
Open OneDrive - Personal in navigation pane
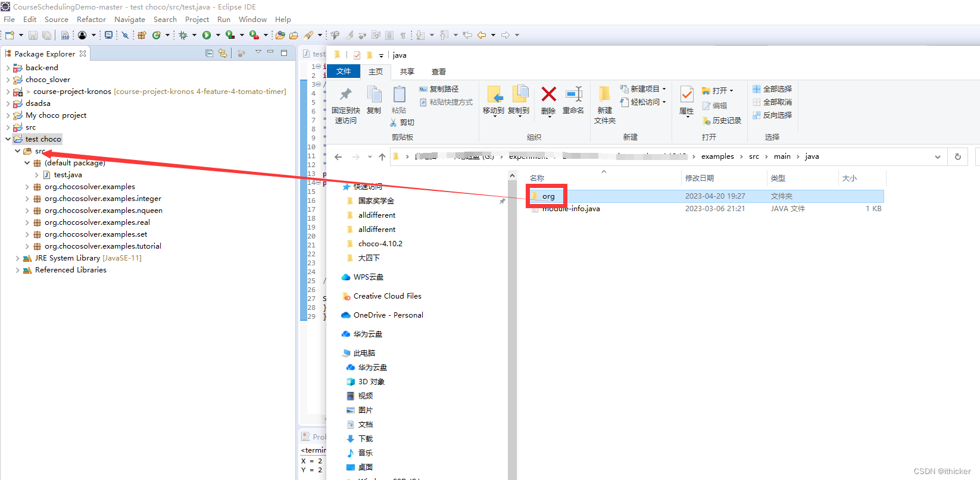pos(388,315)
